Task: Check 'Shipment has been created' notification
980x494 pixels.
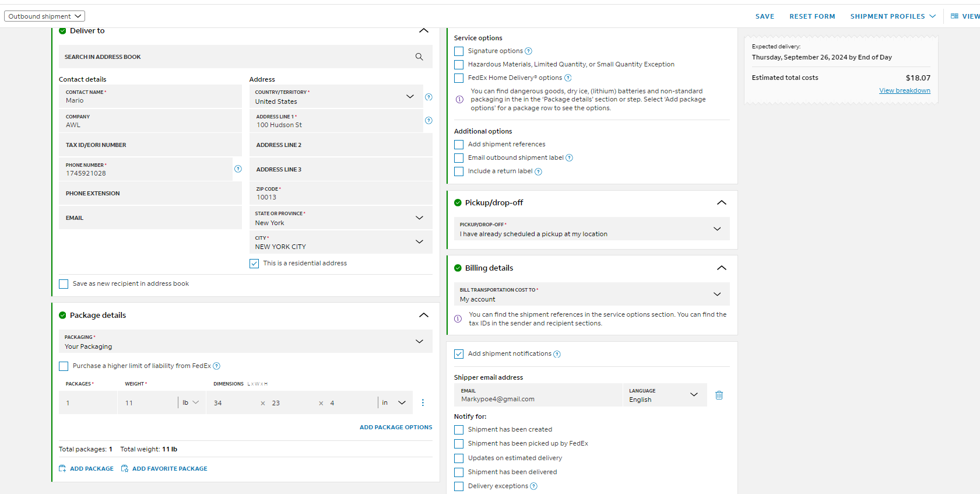Action: [459, 430]
